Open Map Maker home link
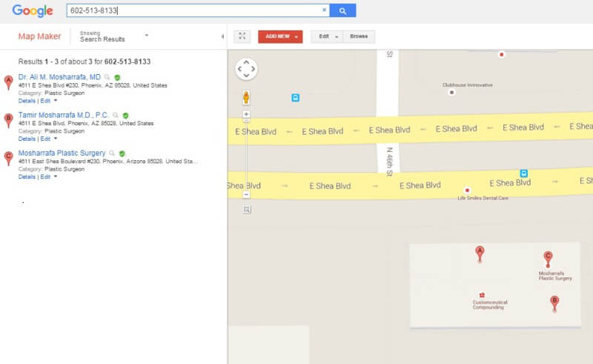Screen dimensions: 593x364 pos(39,36)
